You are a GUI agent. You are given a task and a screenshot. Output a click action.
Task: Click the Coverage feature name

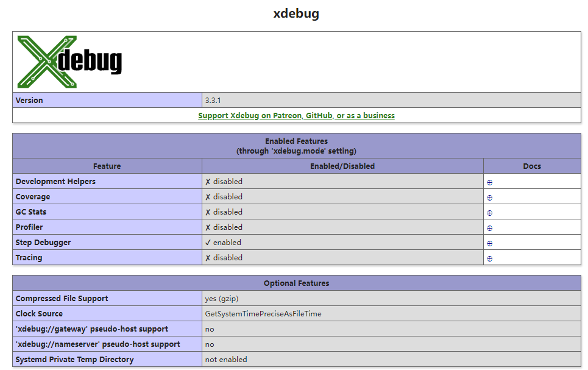tap(33, 197)
